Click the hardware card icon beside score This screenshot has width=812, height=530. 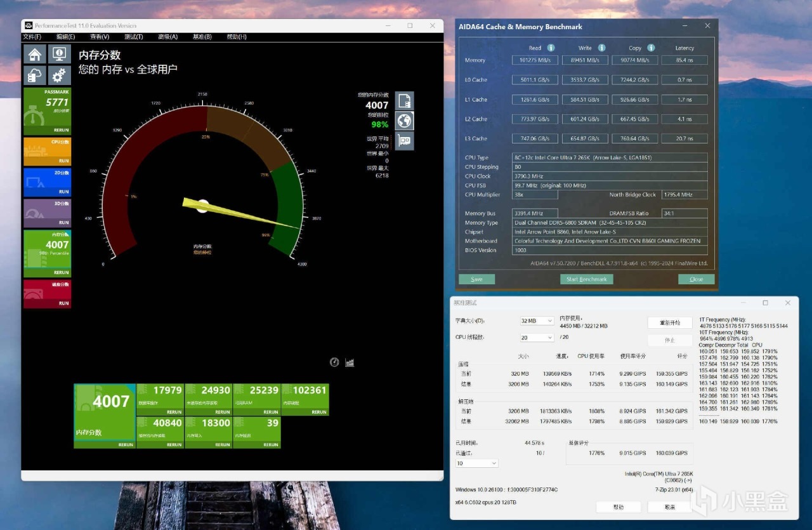tap(404, 141)
